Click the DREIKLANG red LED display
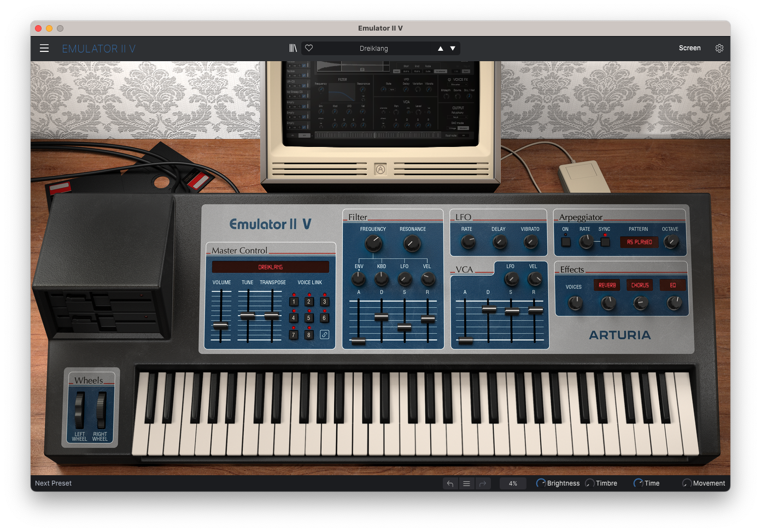This screenshot has height=532, width=761. coord(271,267)
